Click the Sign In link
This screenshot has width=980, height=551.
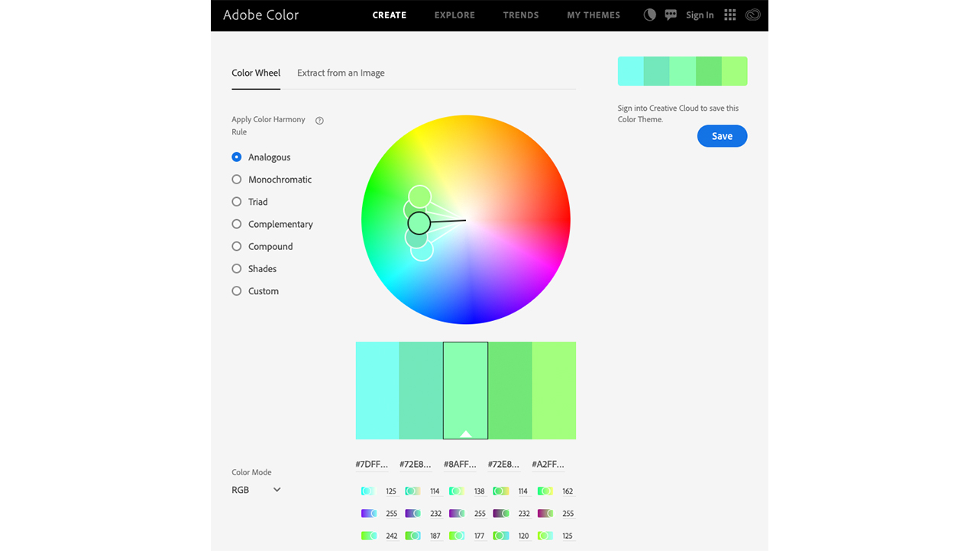(699, 15)
